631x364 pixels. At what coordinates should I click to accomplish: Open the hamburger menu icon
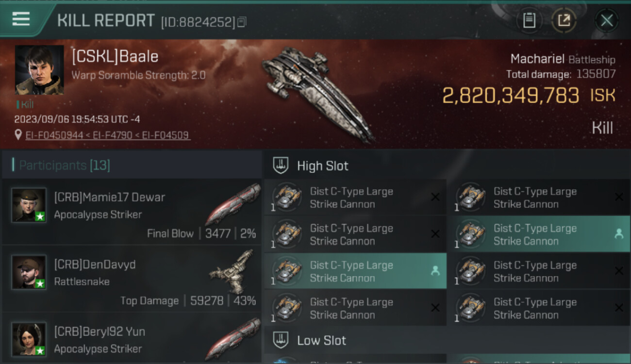[21, 19]
